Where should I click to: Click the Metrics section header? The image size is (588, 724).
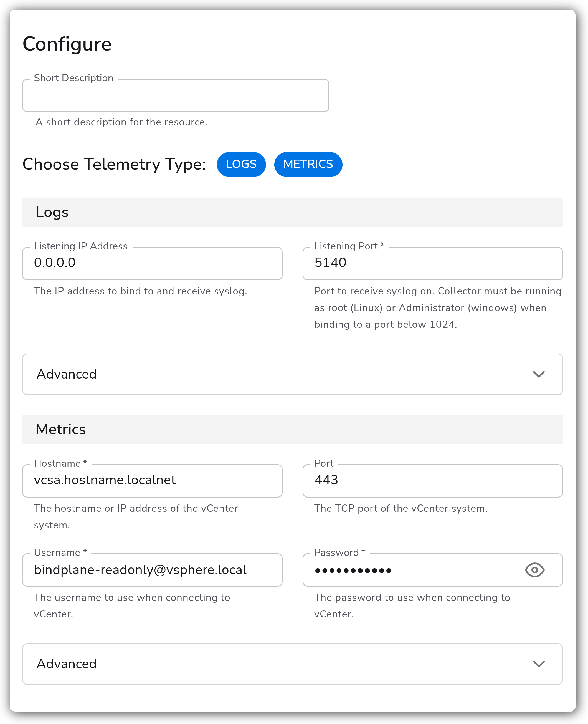293,430
